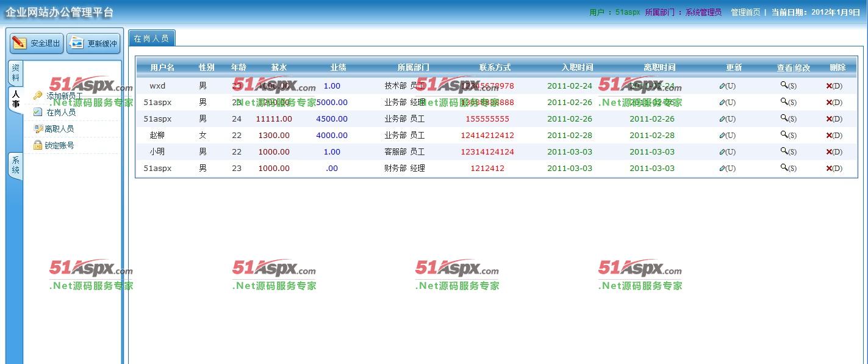Click the 更新缓冲 refresh button
The height and width of the screenshot is (364, 868).
tap(93, 43)
